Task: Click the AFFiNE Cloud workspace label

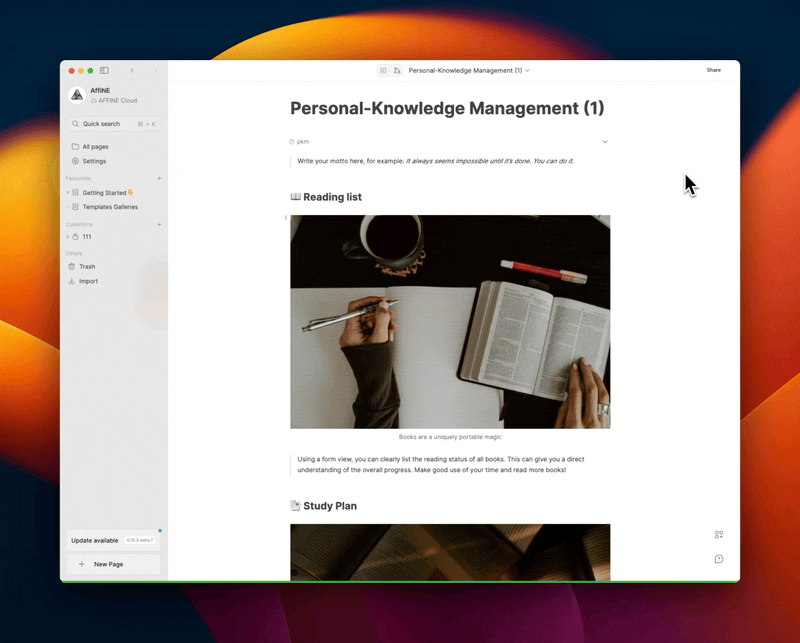Action: point(114,101)
